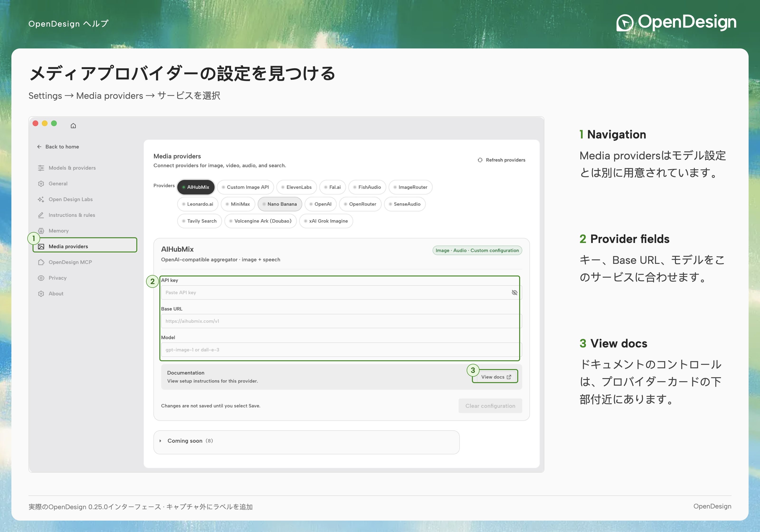Select the FishAudio provider chip
Viewport: 760px width, 532px height.
[x=367, y=187]
